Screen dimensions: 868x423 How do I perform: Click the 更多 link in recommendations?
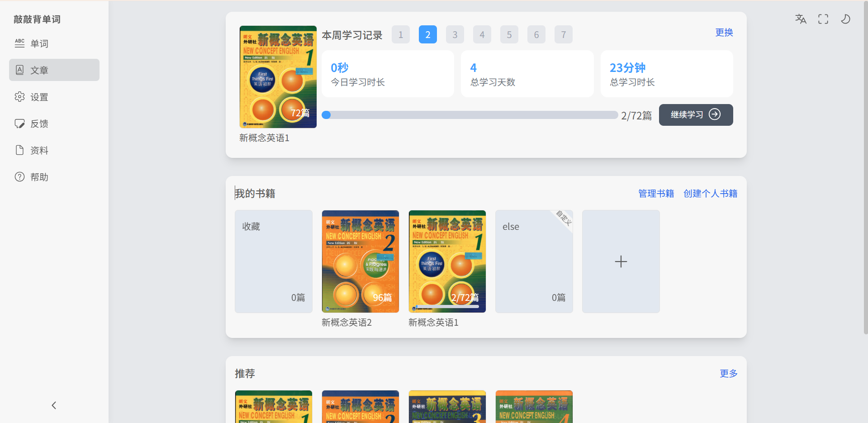point(729,374)
